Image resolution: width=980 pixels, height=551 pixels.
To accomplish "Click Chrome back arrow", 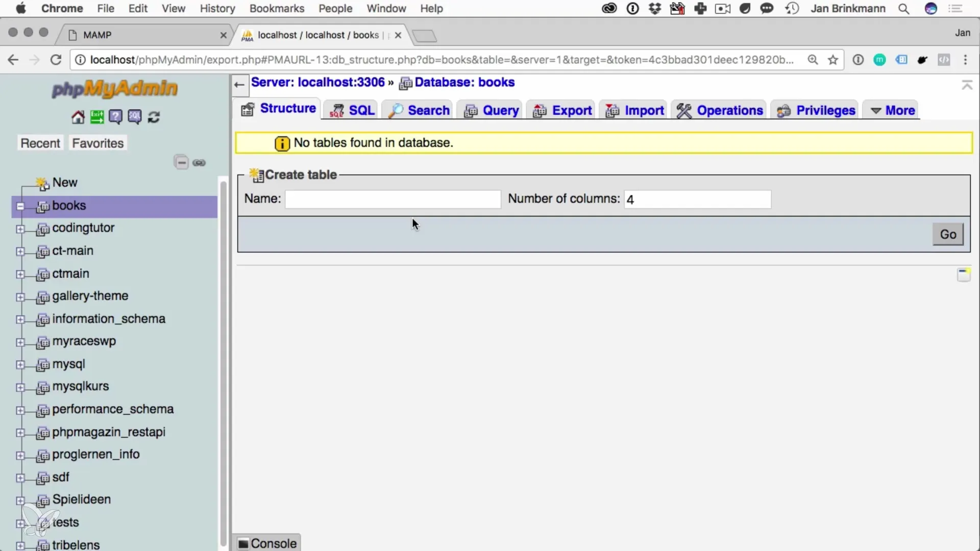I will (13, 60).
